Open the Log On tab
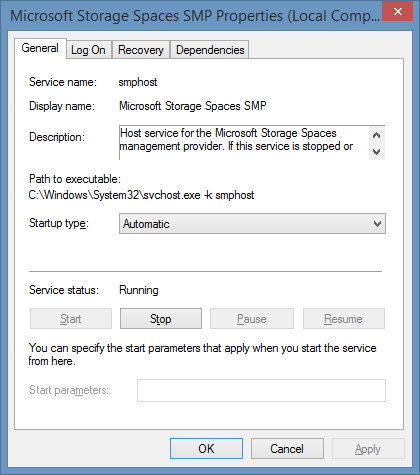This screenshot has width=420, height=475. [88, 50]
